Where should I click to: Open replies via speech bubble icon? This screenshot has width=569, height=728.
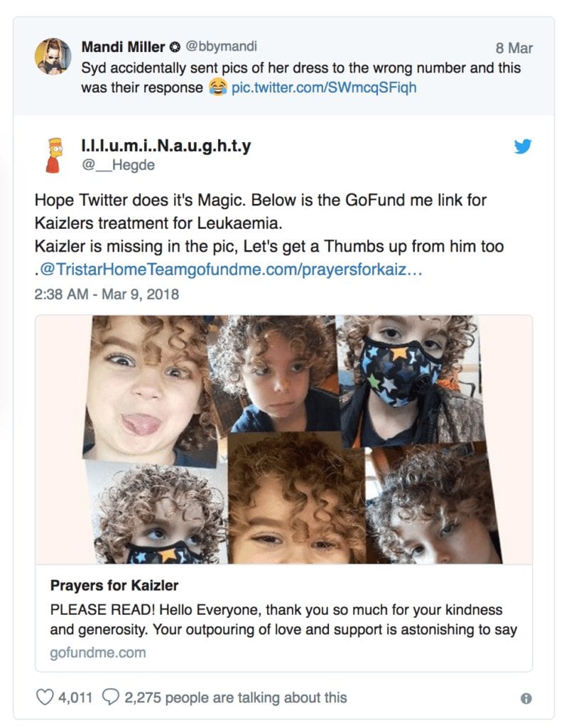tap(110, 697)
